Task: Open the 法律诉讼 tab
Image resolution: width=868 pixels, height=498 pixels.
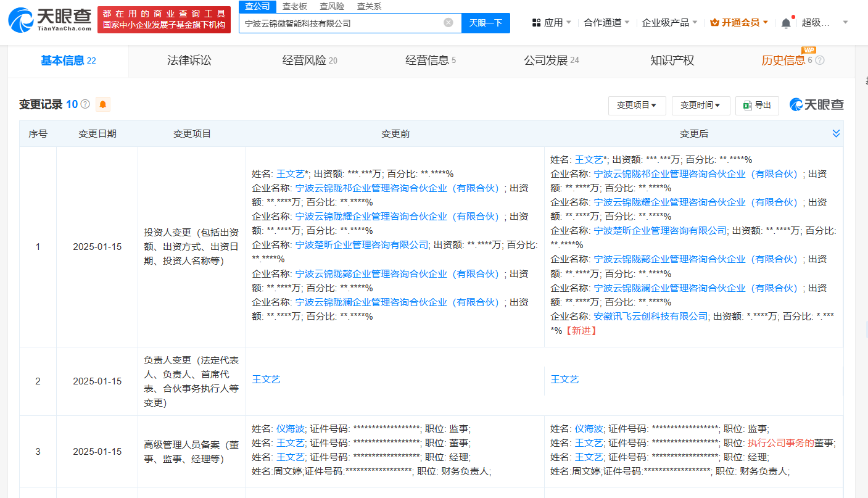Action: click(189, 60)
